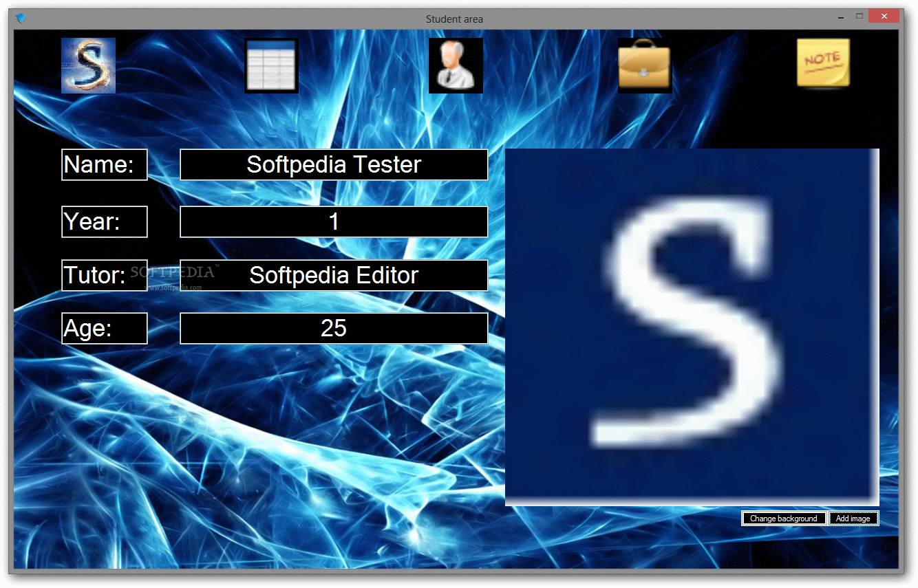Click the Tutor: label
The width and height of the screenshot is (918, 588).
tap(105, 275)
